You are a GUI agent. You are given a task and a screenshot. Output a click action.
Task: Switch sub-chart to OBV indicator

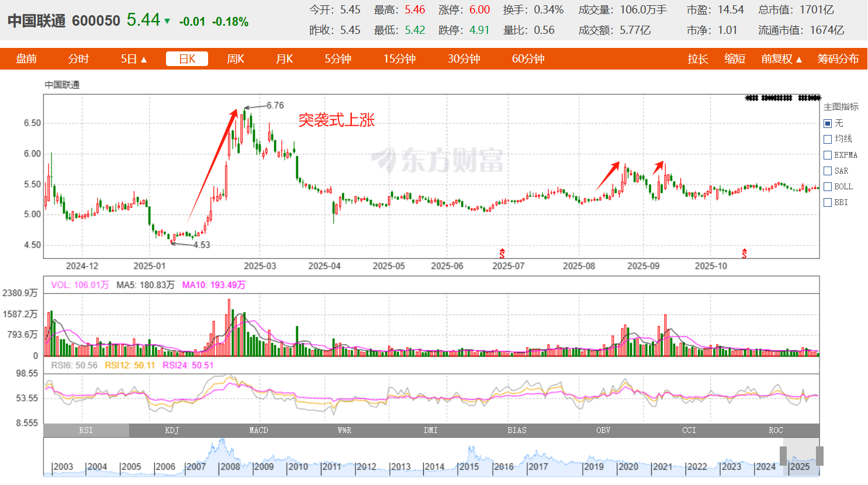603,430
